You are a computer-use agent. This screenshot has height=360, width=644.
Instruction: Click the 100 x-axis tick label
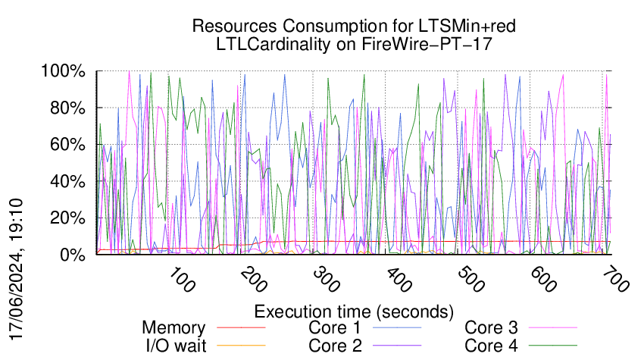pyautogui.click(x=182, y=280)
